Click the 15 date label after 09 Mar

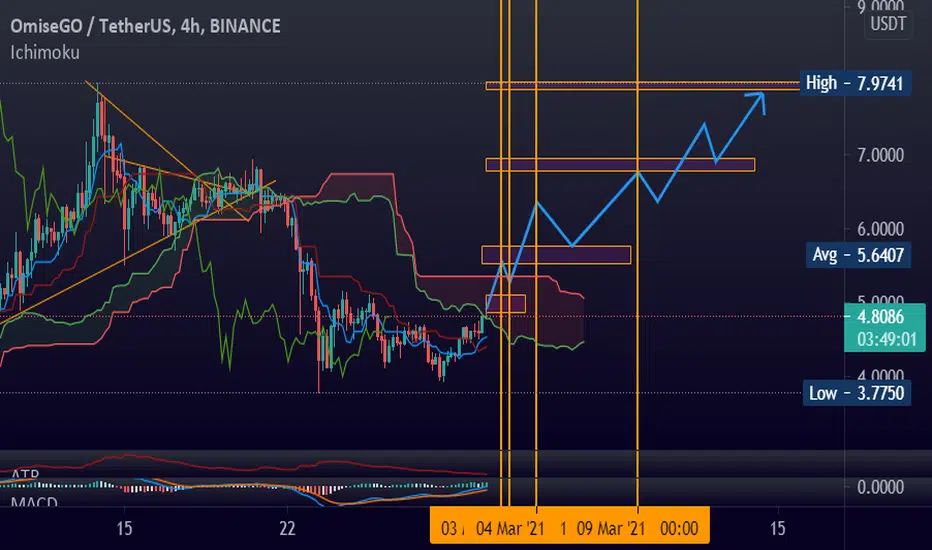(x=777, y=529)
